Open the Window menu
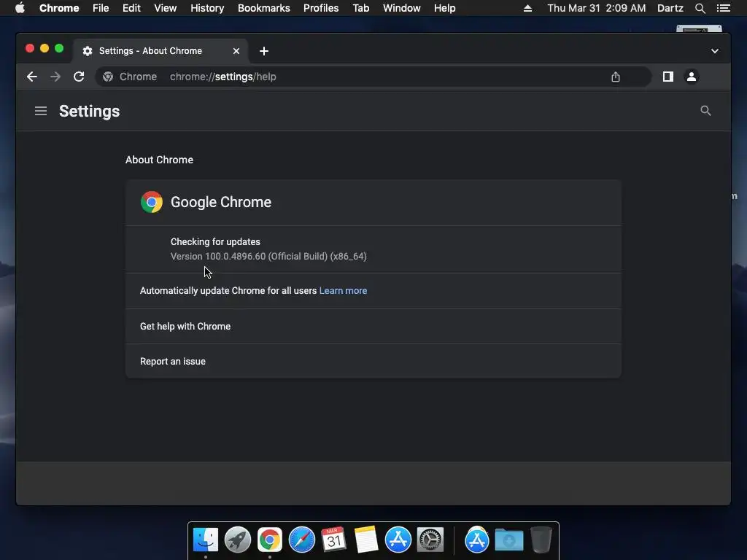747x560 pixels. [x=402, y=8]
